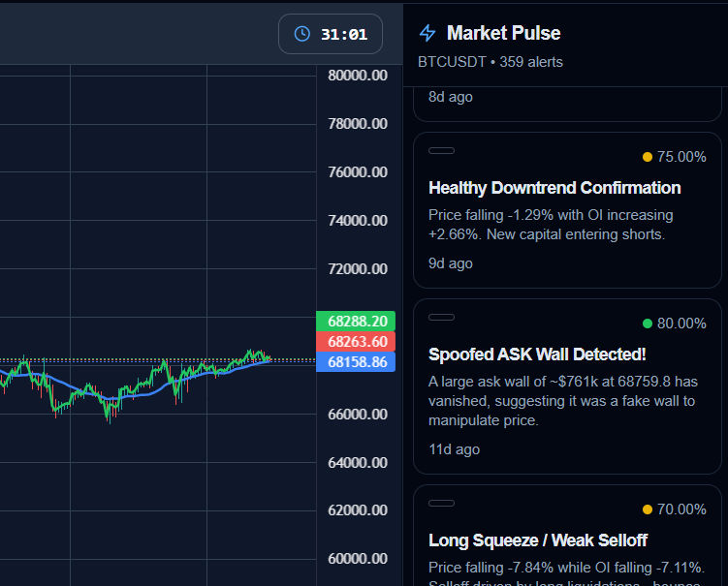The image size is (728, 586).
Task: Click the red 68263.60 price label
Action: [356, 342]
